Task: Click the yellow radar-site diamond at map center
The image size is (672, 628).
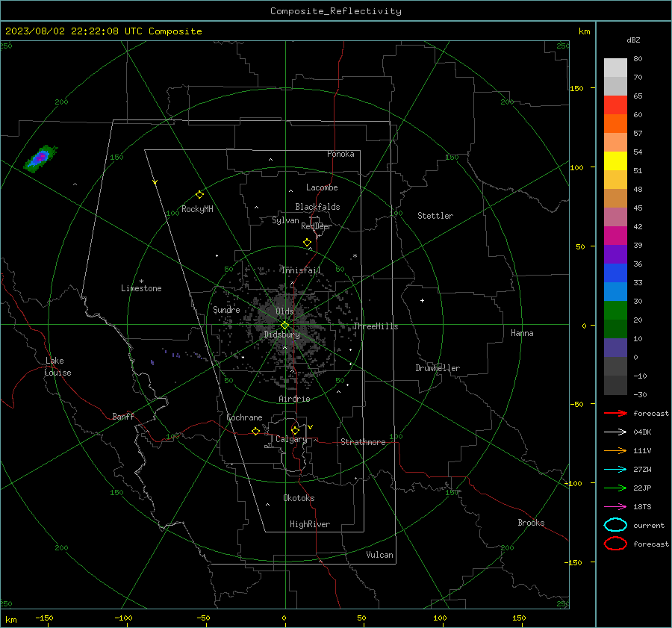Action: pyautogui.click(x=284, y=326)
